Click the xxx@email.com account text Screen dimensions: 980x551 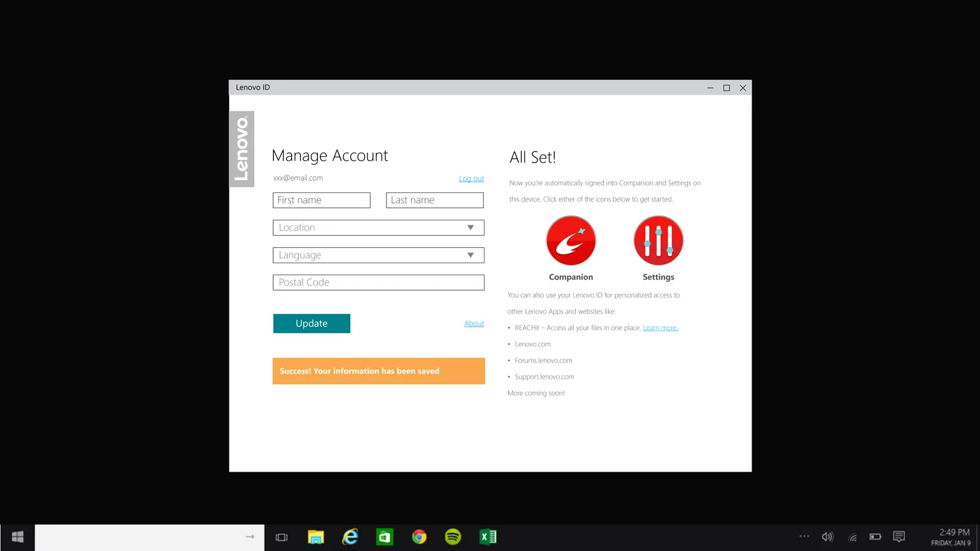pyautogui.click(x=298, y=178)
